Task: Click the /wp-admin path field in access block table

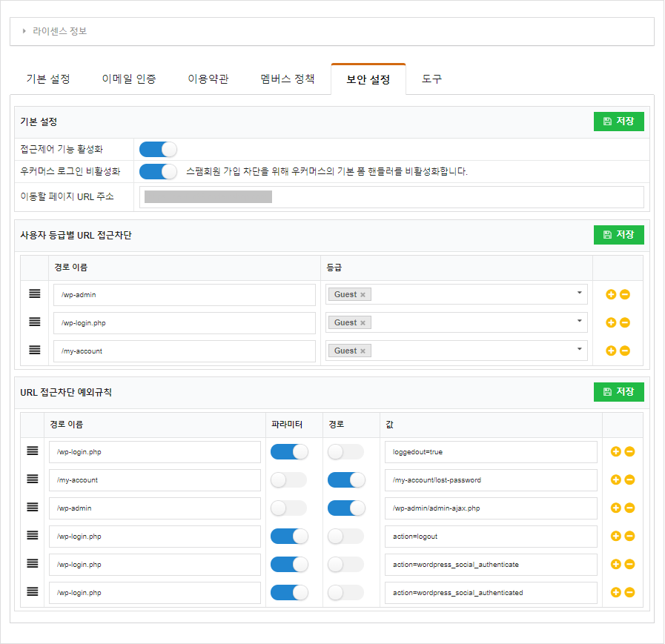Action: click(x=185, y=295)
